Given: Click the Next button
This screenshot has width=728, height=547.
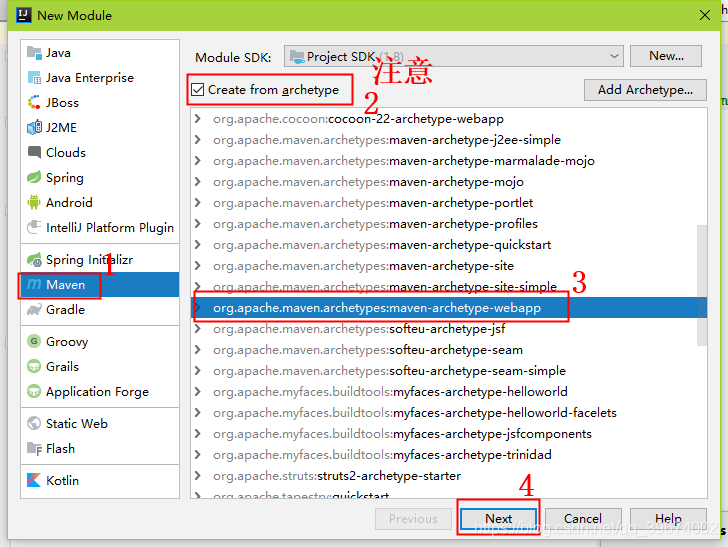Looking at the screenshot, I should (x=499, y=518).
